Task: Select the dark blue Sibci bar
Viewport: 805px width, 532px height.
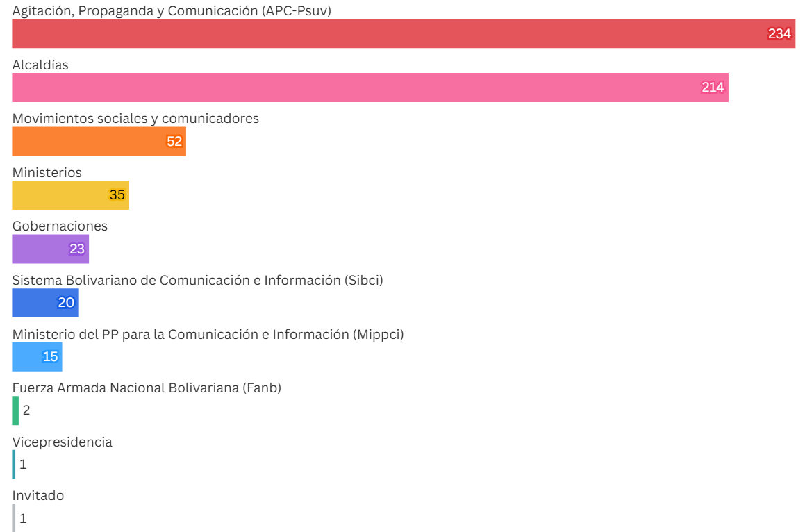Action: tap(46, 303)
